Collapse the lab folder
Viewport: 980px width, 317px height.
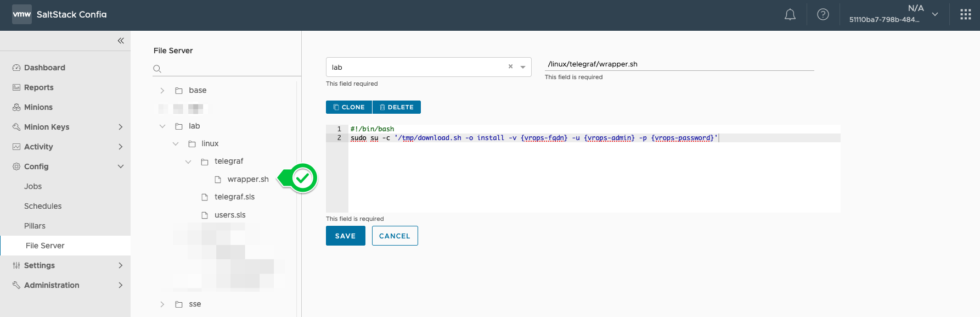point(162,126)
